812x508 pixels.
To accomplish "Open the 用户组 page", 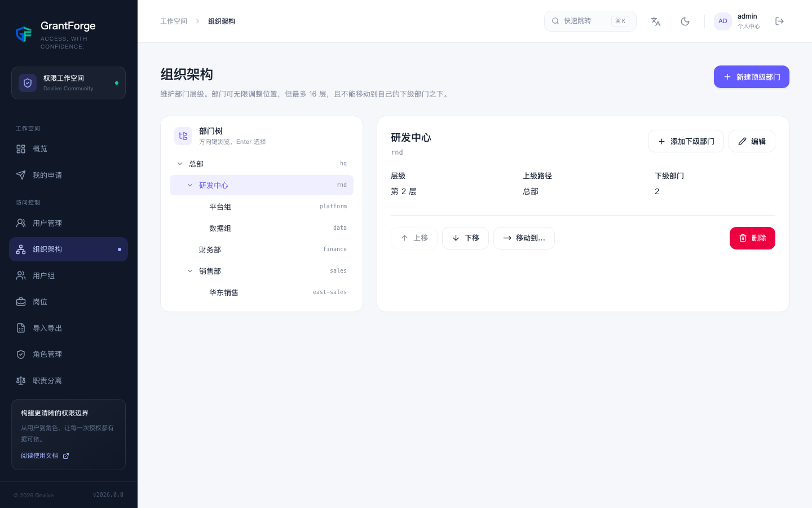I will (68, 275).
